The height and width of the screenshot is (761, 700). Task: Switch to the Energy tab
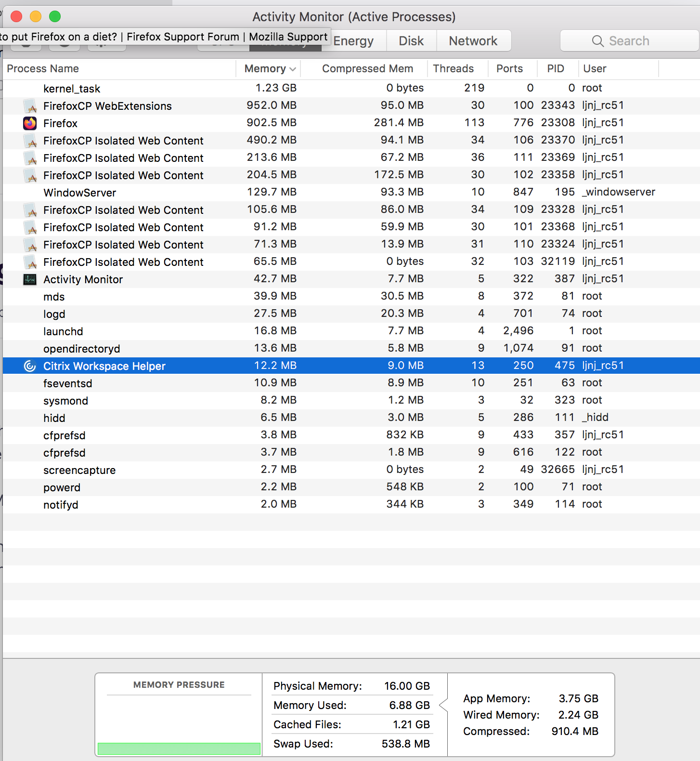(x=353, y=41)
